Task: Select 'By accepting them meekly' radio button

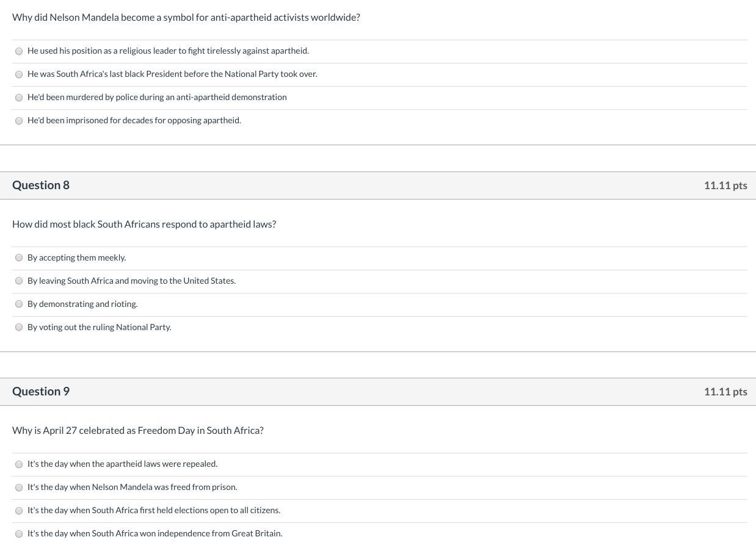Action: [x=19, y=258]
